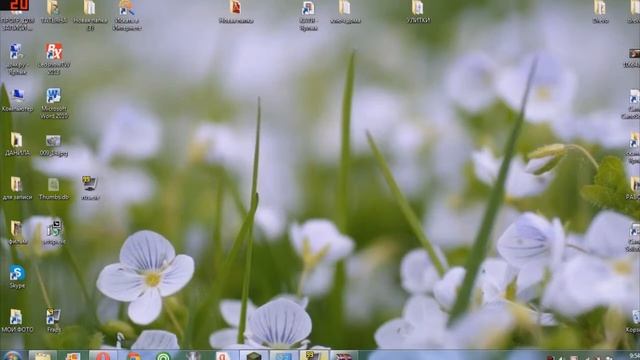
Task: Open the Компьютер desktop icon
Action: click(x=17, y=100)
